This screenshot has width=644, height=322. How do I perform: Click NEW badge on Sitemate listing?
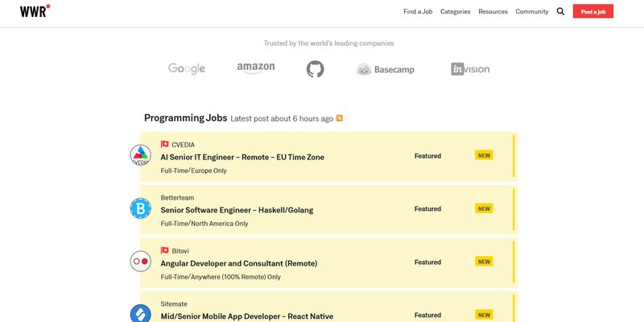click(484, 315)
